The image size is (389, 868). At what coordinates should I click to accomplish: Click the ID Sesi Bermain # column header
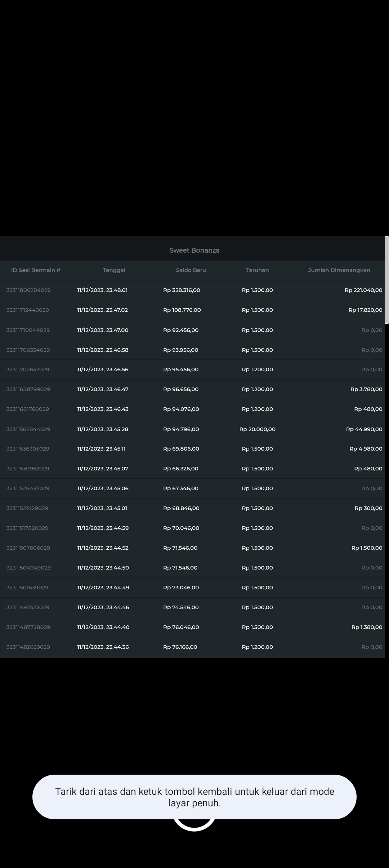tap(36, 270)
